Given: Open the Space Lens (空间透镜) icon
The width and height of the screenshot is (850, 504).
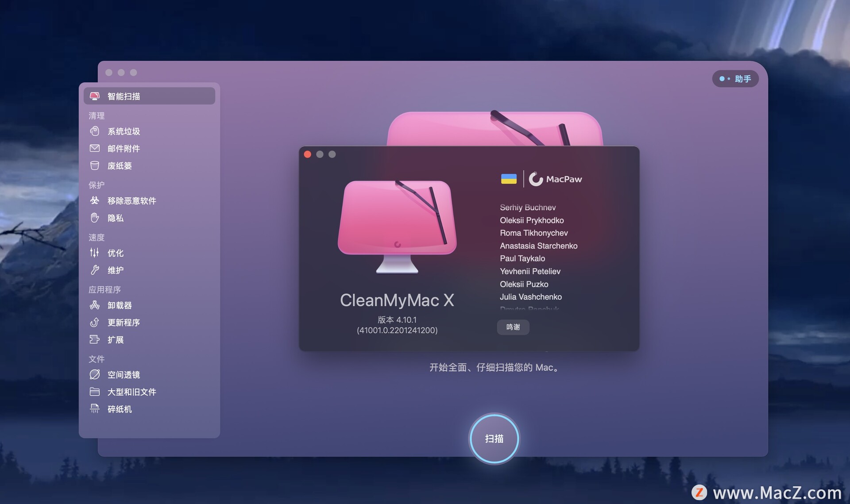Looking at the screenshot, I should pos(94,374).
